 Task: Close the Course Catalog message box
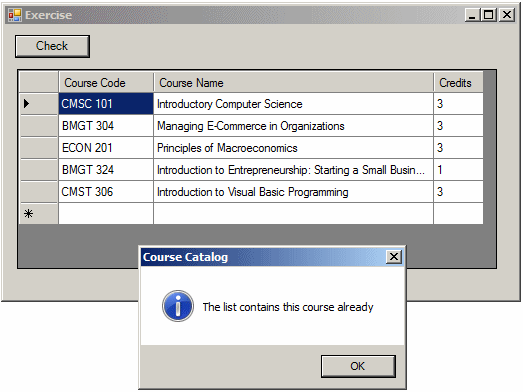pos(394,257)
